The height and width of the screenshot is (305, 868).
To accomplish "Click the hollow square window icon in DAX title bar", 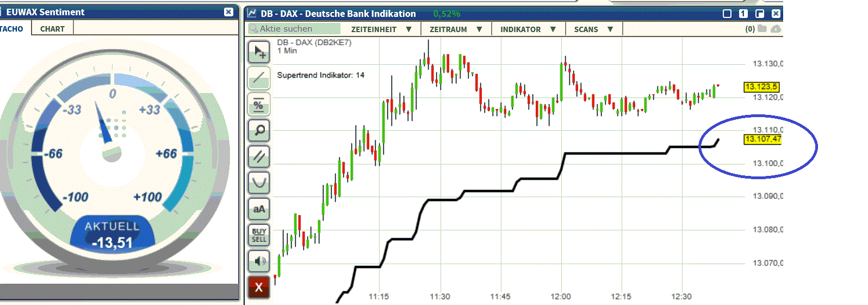I will (x=727, y=14).
